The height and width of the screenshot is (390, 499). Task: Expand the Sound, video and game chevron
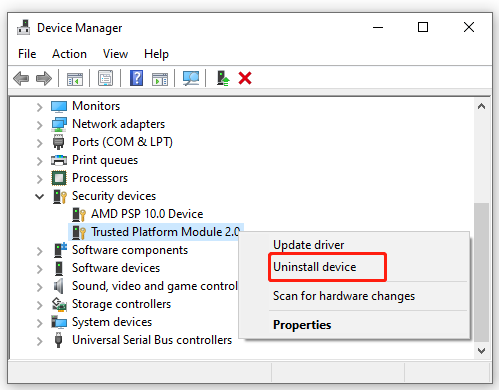point(39,287)
